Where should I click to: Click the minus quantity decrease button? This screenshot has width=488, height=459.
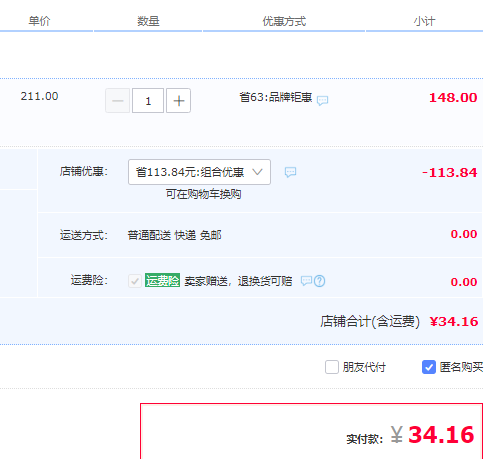coord(118,101)
